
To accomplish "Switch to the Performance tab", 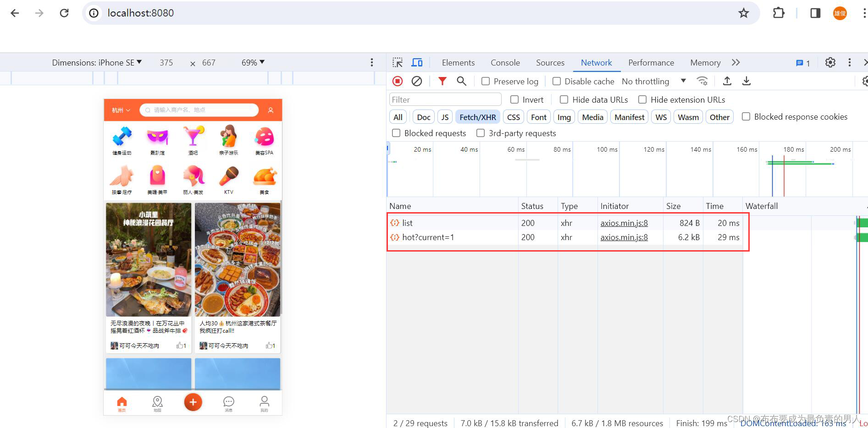I will click(651, 62).
